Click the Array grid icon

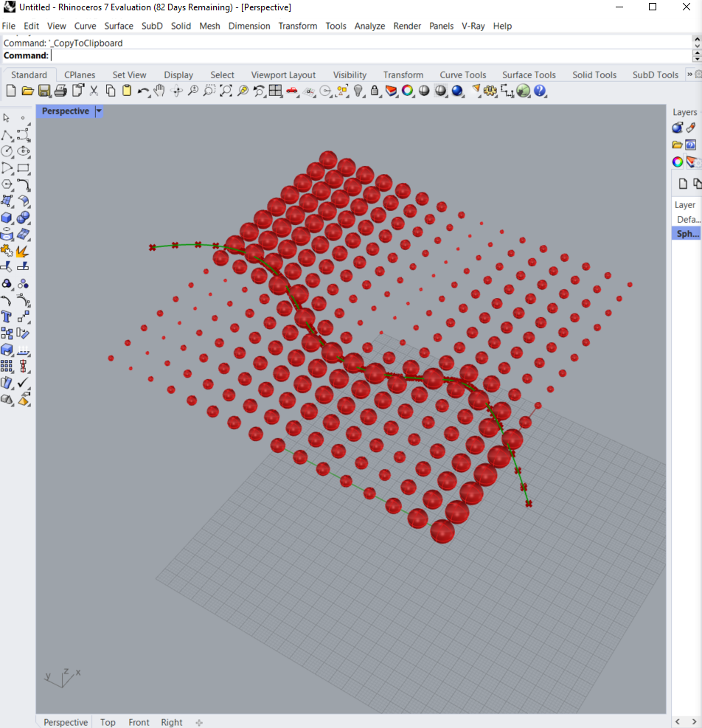(x=7, y=367)
